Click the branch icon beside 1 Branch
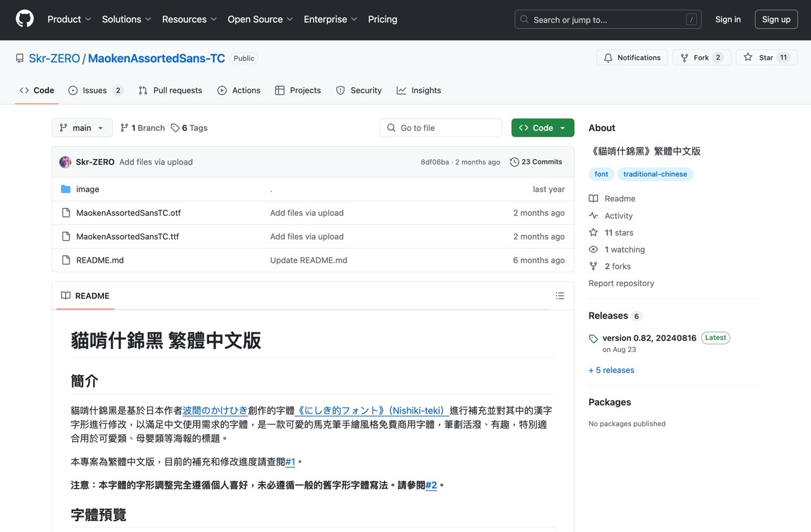This screenshot has width=811, height=532. coord(124,128)
